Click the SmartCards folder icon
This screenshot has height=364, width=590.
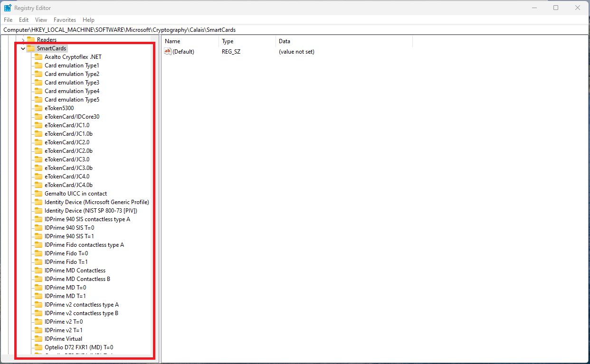tap(31, 48)
